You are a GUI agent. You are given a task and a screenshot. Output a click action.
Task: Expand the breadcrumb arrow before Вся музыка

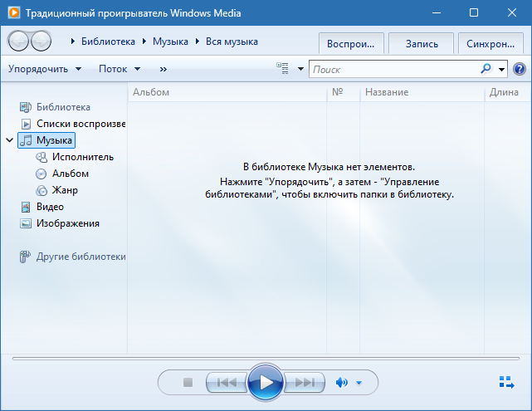198,42
